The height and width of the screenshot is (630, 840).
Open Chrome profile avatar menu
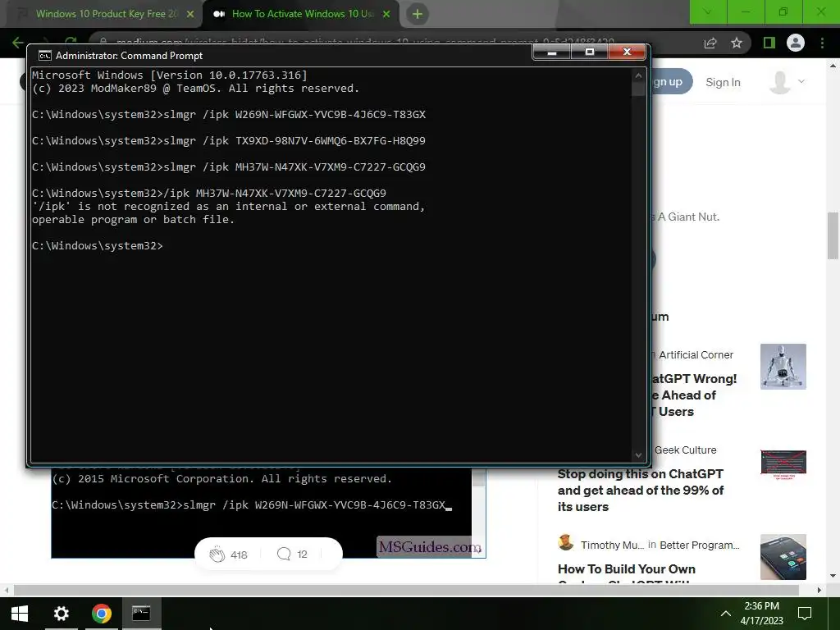[x=796, y=43]
